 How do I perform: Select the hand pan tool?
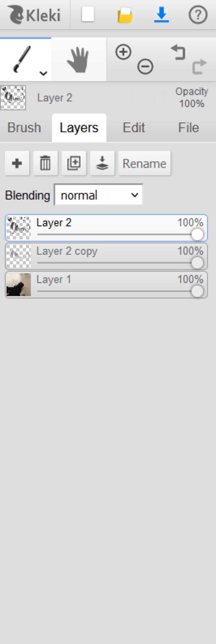pyautogui.click(x=79, y=59)
